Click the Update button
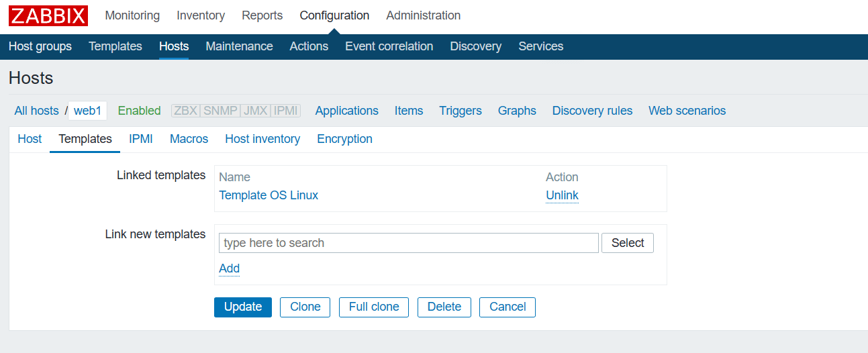 (243, 307)
